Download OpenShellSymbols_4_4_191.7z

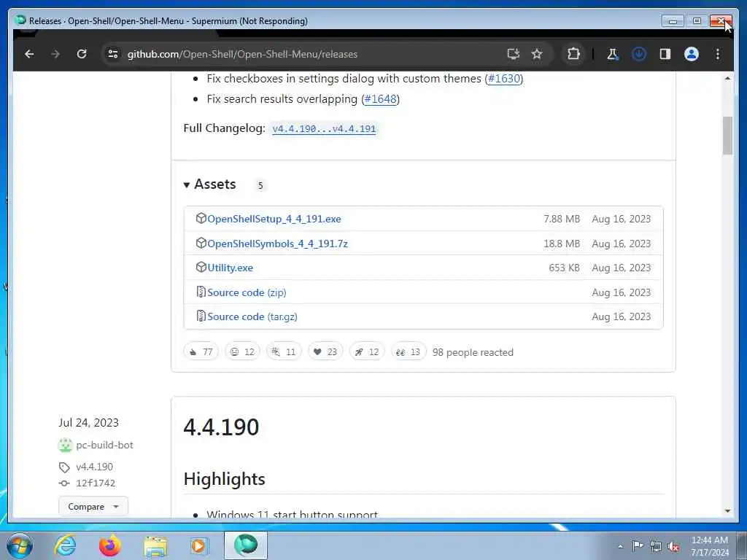click(277, 244)
